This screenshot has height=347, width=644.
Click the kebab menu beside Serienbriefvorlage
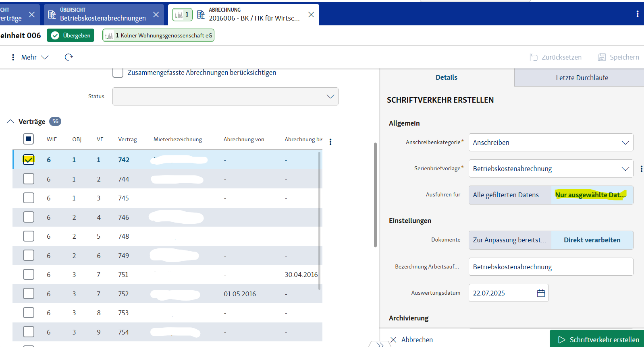641,169
